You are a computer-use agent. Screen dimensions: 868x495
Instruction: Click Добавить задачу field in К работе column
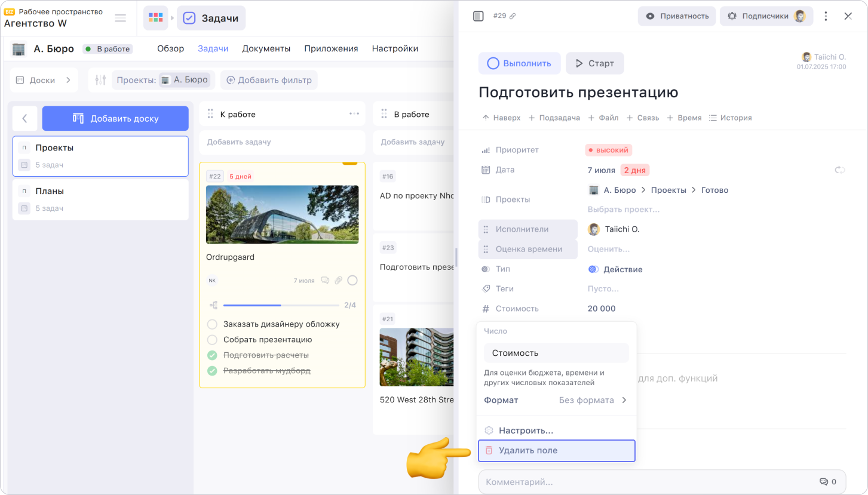[x=282, y=142]
